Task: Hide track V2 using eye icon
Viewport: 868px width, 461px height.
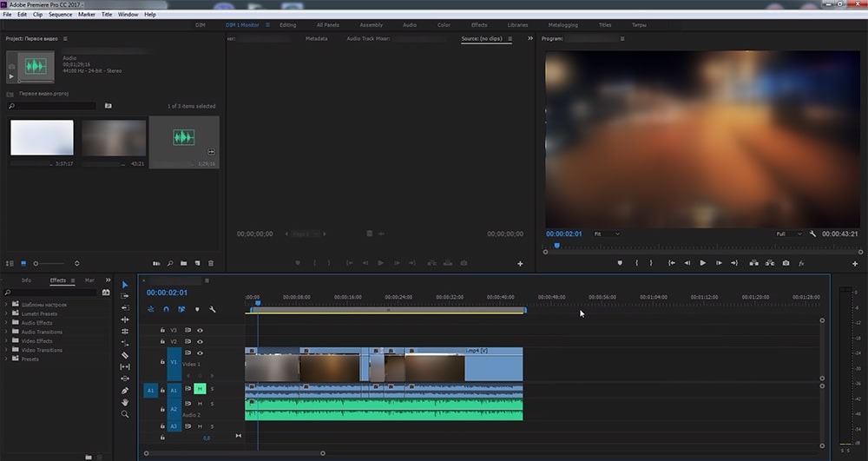Action: (x=200, y=342)
